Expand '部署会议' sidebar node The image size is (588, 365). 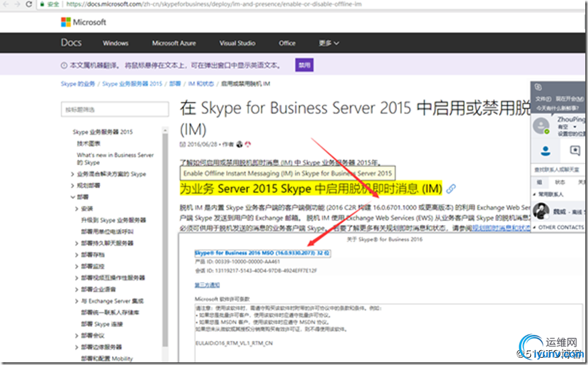click(x=76, y=336)
